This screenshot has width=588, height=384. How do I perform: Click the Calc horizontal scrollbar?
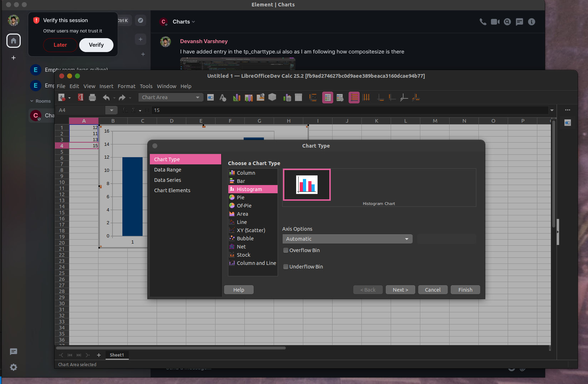(x=171, y=348)
